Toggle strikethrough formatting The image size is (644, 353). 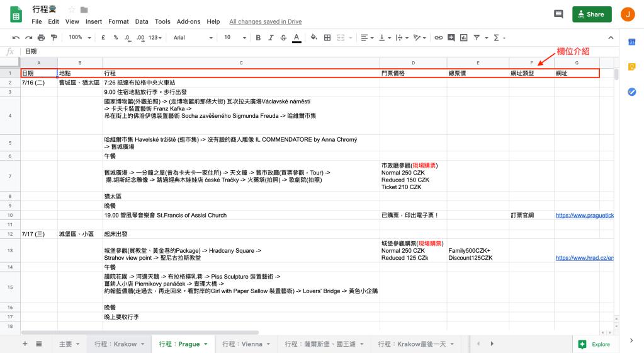pos(283,38)
